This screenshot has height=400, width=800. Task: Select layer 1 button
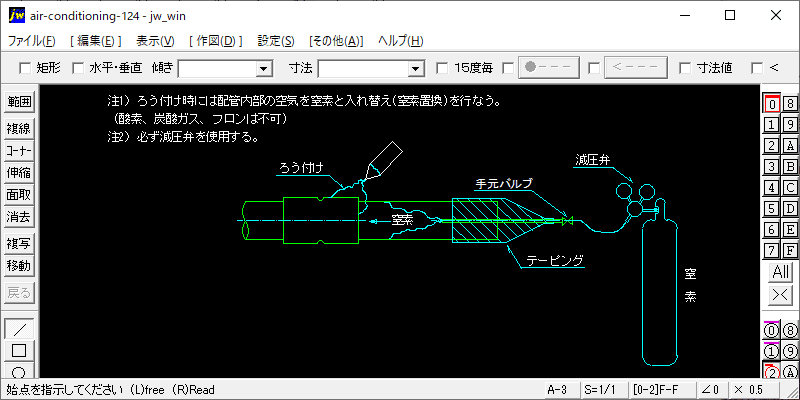pos(772,124)
